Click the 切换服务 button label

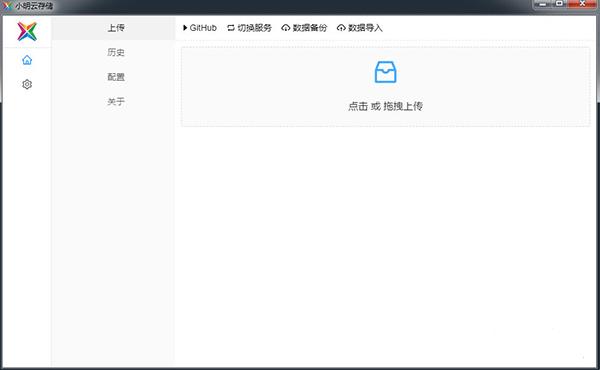[x=254, y=28]
